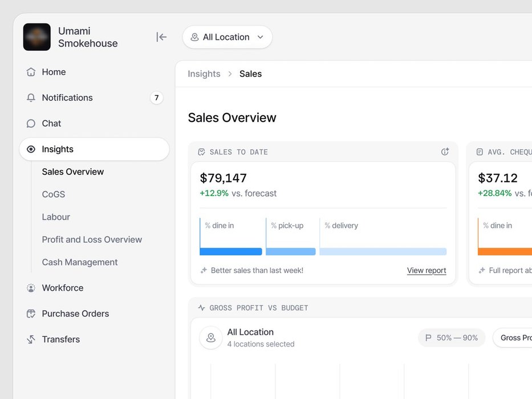Click the Transfers arrows icon

(x=31, y=339)
